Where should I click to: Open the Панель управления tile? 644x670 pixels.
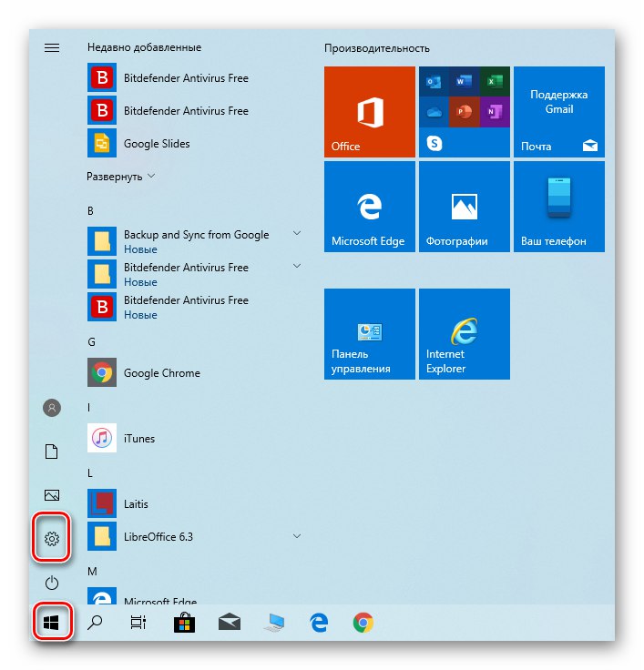pos(370,334)
